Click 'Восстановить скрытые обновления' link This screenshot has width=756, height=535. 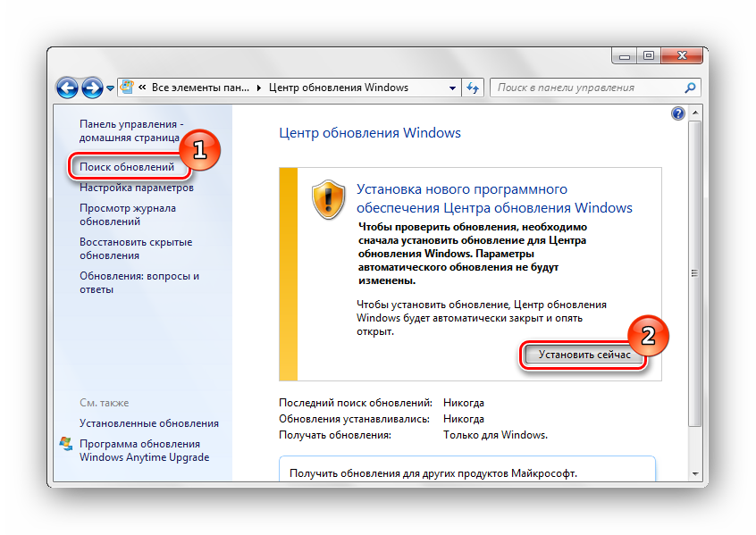[136, 248]
